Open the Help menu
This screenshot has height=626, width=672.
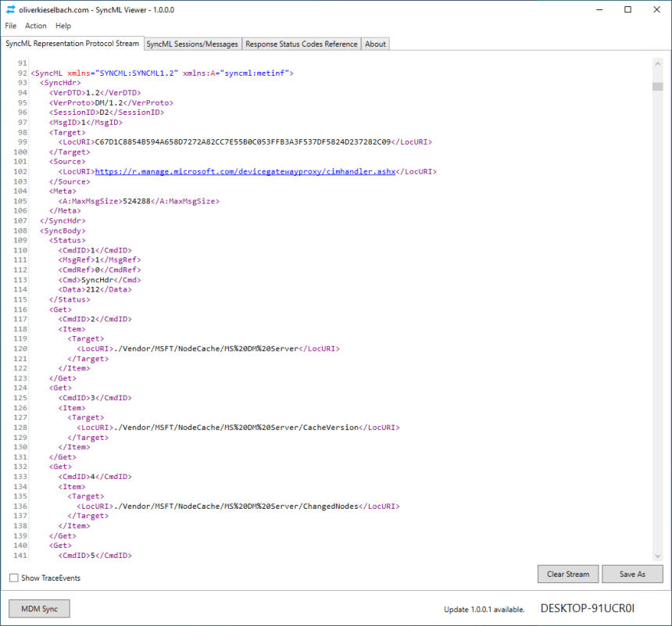pos(62,26)
